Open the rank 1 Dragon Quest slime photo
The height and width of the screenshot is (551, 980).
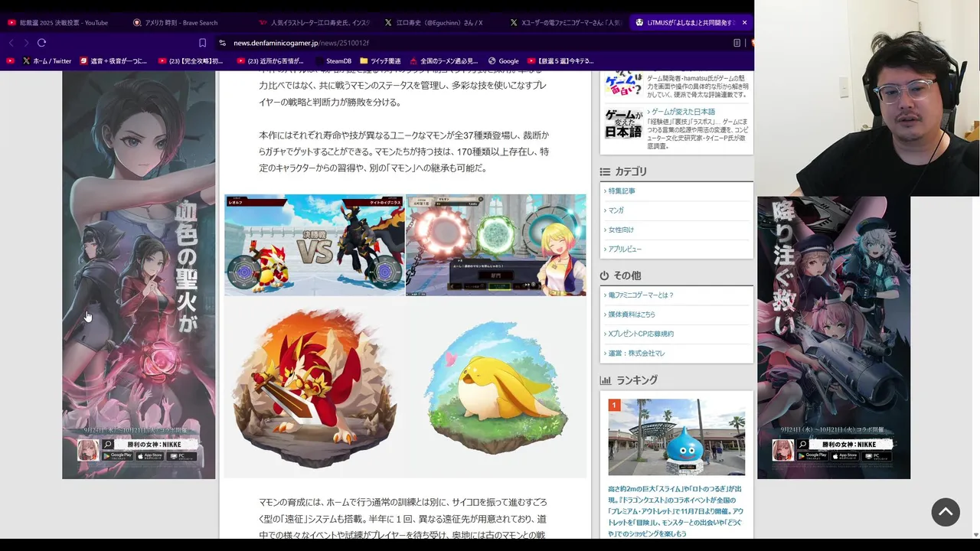point(677,437)
